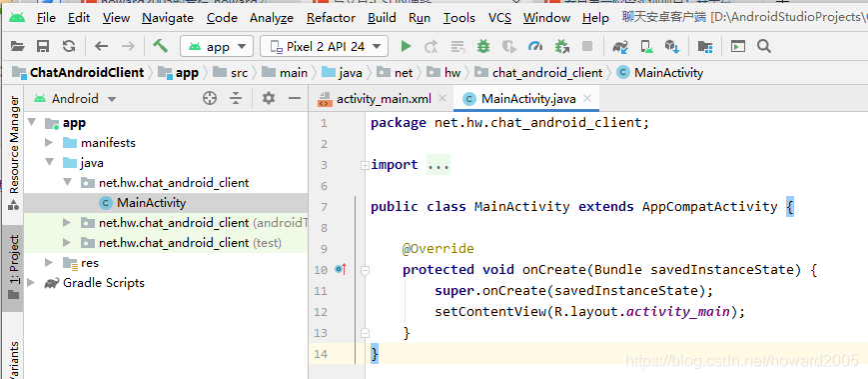868x379 pixels.
Task: Expand the (test) package arrow
Action: click(68, 243)
